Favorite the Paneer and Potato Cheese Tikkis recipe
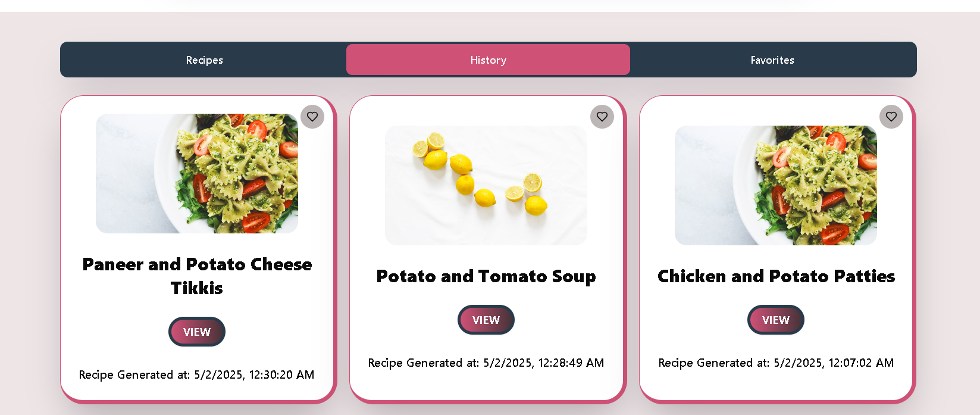 312,117
